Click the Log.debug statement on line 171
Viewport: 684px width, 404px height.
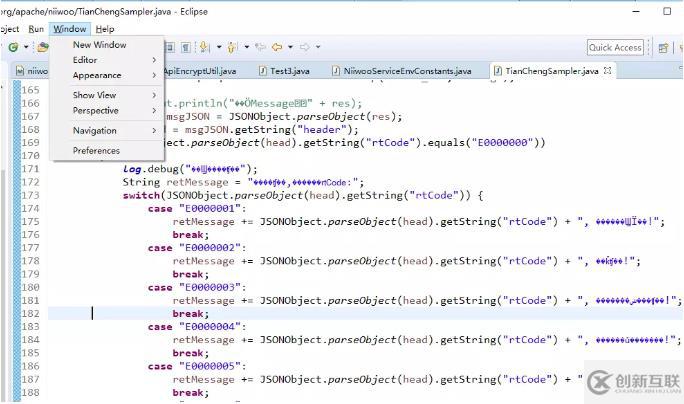[x=190, y=169]
